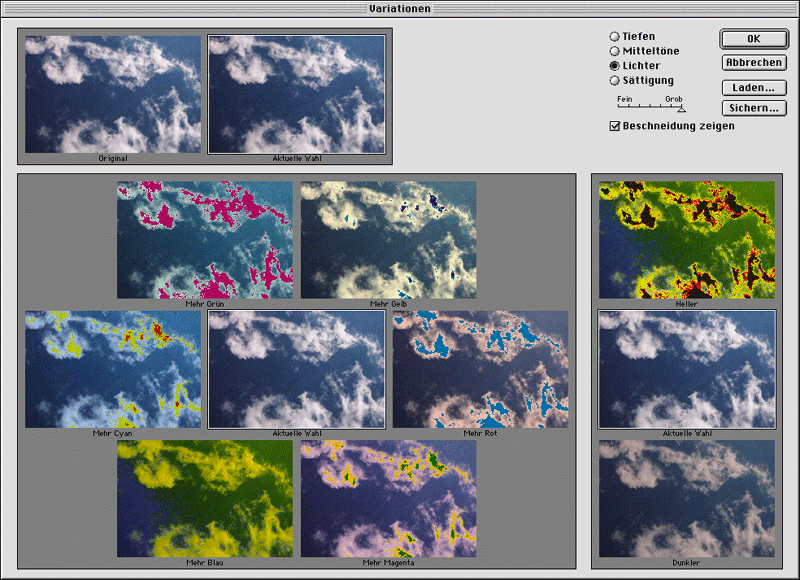
Task: Apply the Mehr Blau variation thumbnail
Action: [x=204, y=499]
